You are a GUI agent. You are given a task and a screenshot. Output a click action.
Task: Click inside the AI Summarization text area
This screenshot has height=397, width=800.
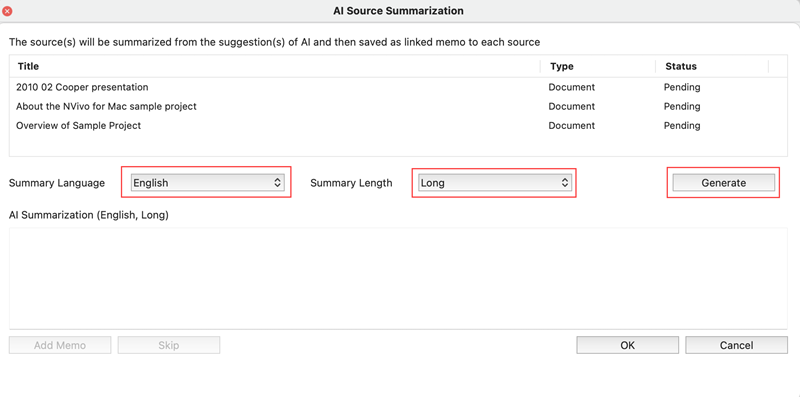point(398,278)
